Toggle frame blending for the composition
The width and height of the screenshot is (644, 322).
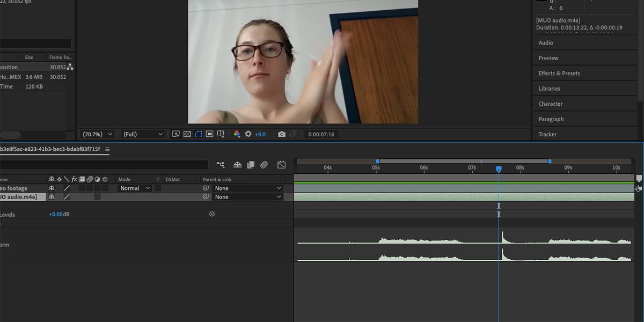[252, 165]
